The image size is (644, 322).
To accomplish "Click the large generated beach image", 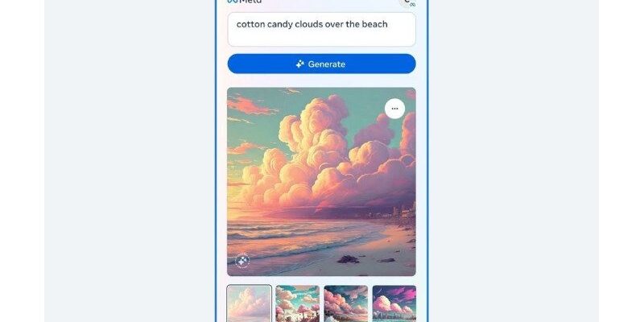I will pyautogui.click(x=321, y=182).
